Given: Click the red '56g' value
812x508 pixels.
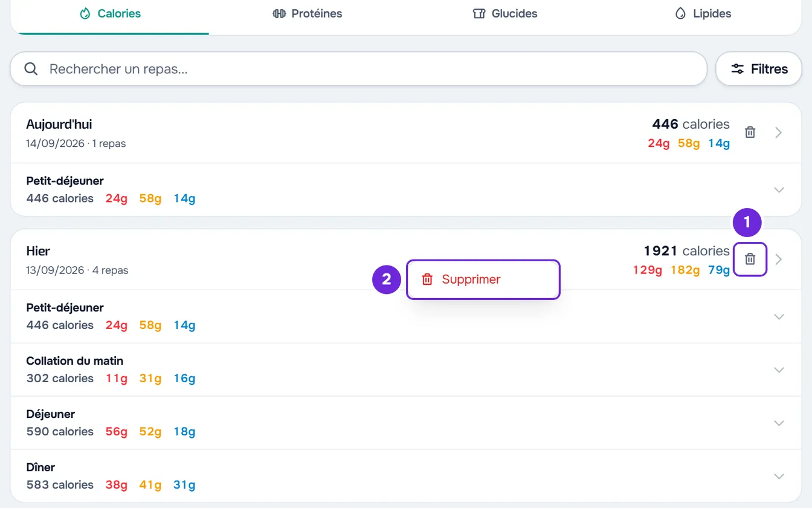Looking at the screenshot, I should [x=117, y=432].
